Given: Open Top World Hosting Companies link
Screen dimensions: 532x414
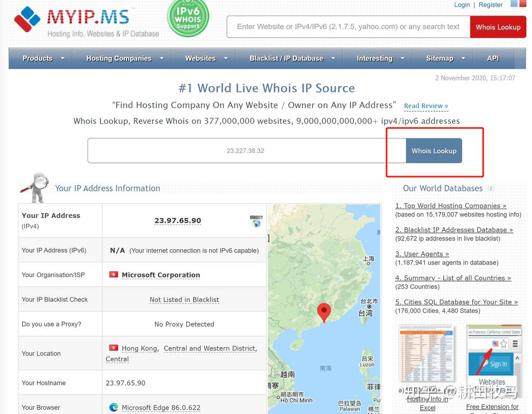Looking at the screenshot, I should (451, 206).
